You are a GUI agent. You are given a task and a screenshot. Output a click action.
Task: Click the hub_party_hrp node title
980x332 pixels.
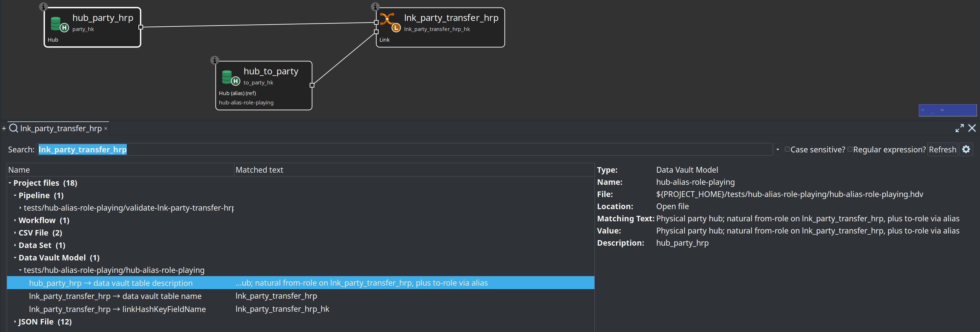[x=103, y=18]
